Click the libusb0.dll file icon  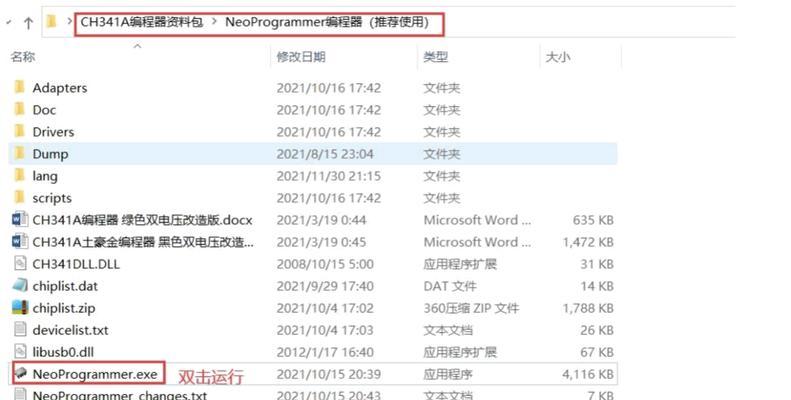pos(20,352)
